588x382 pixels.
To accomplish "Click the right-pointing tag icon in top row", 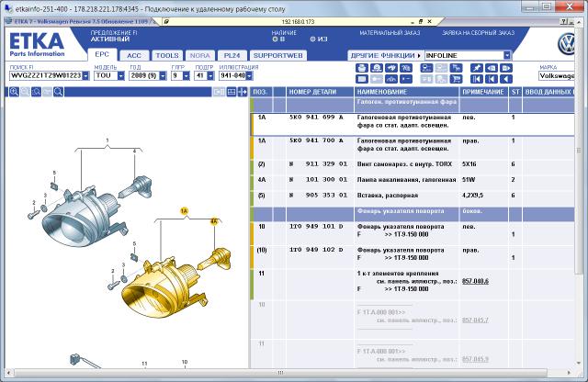I will [x=506, y=68].
